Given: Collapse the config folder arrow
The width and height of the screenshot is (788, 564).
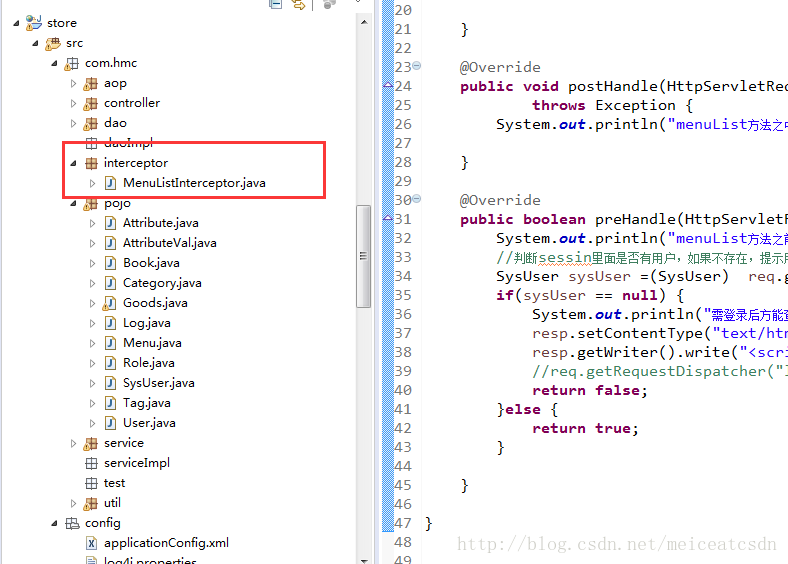Looking at the screenshot, I should point(54,524).
